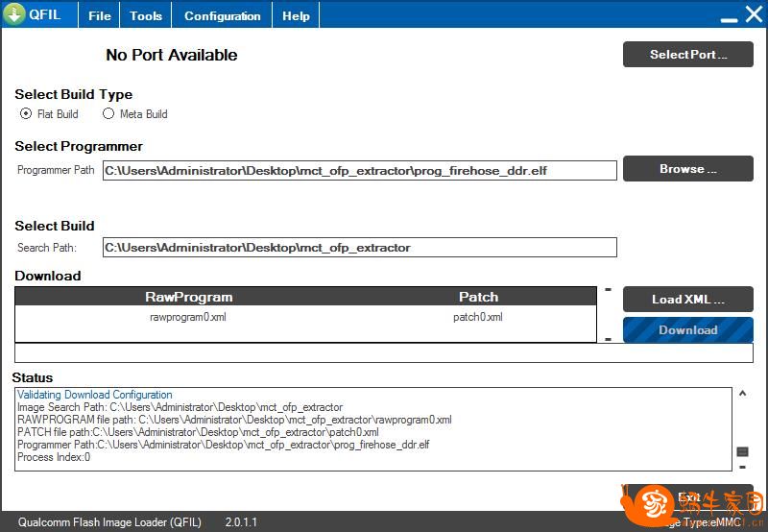Viewport: 768px width, 532px height.
Task: Open the Configuration menu
Action: coord(223,15)
